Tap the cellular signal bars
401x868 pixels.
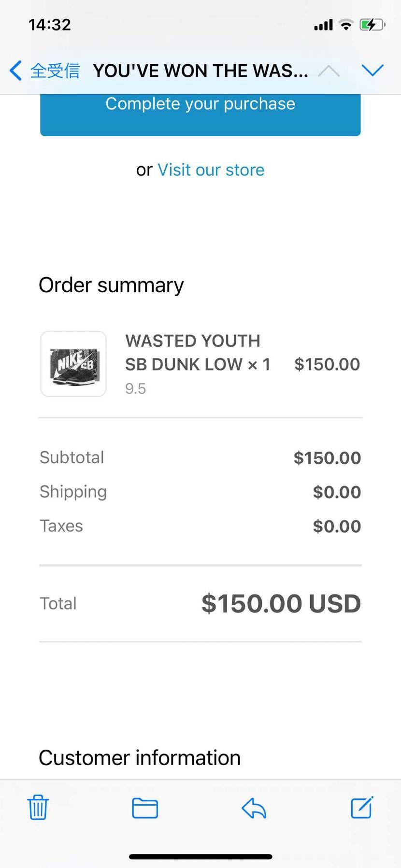323,25
